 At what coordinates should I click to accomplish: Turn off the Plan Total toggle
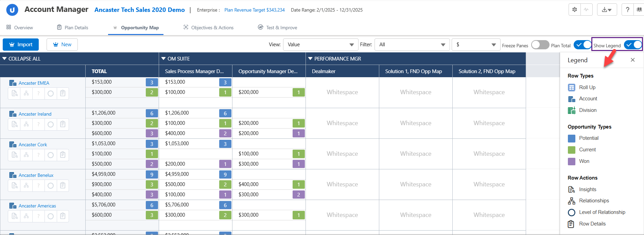pos(582,45)
